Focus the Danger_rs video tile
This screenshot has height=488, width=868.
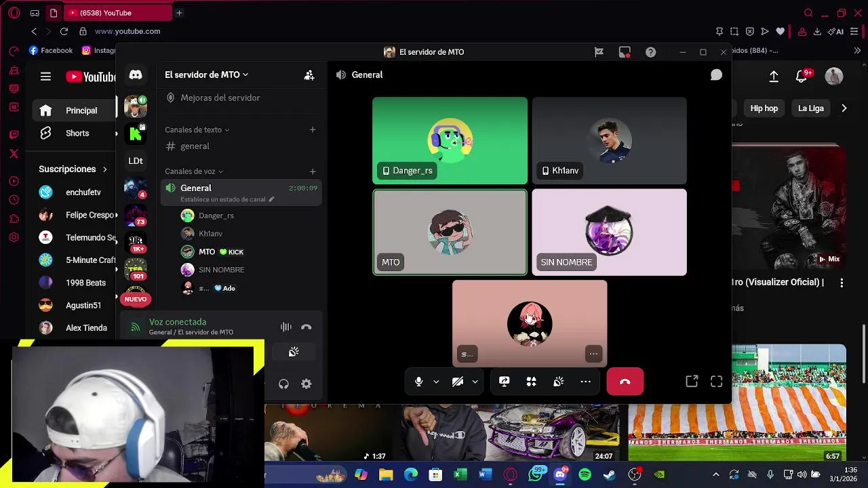[450, 141]
